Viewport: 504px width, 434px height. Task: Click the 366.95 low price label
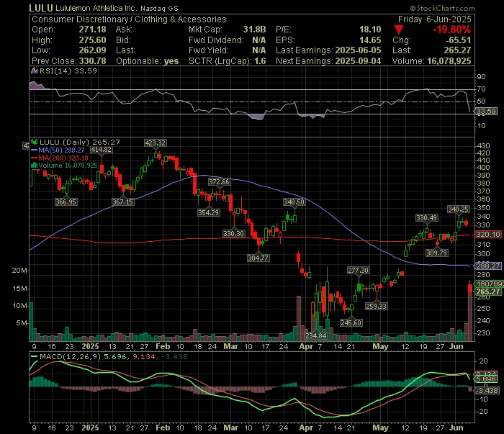point(66,202)
